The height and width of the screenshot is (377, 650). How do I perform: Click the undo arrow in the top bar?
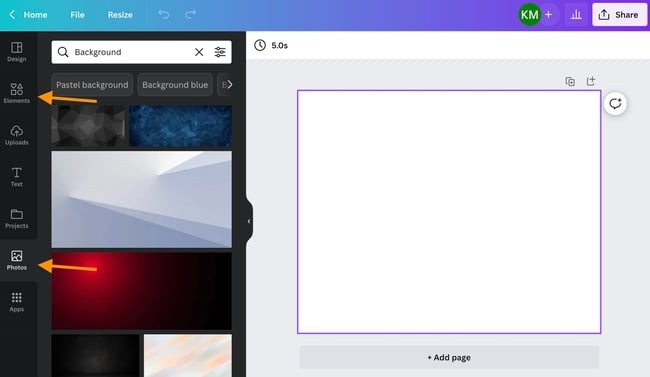164,15
